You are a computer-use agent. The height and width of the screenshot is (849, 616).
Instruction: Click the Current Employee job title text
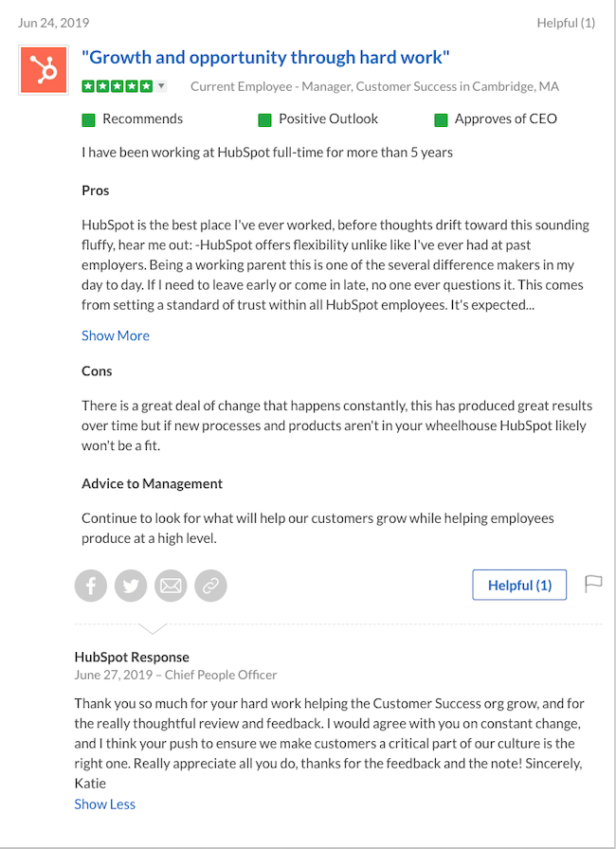coord(374,86)
